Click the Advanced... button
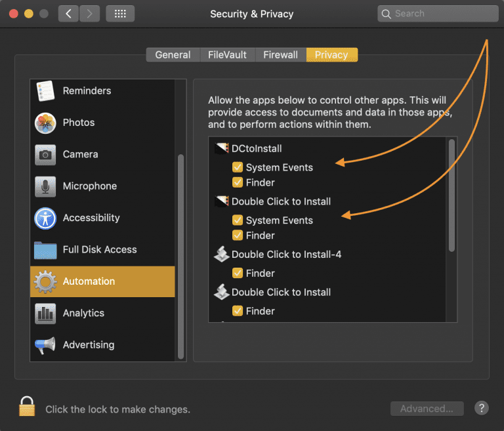This screenshot has height=431, width=504. click(427, 409)
